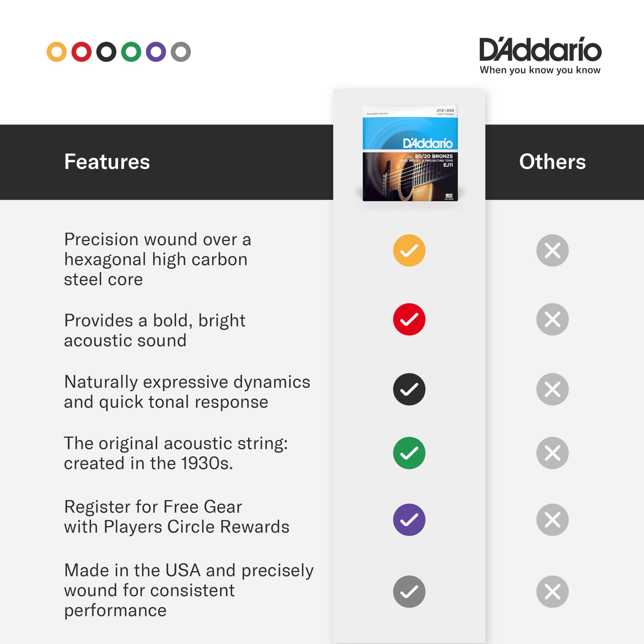Click the Others X beside hexagonal steel core
Viewport: 644px width, 644px height.
(552, 250)
